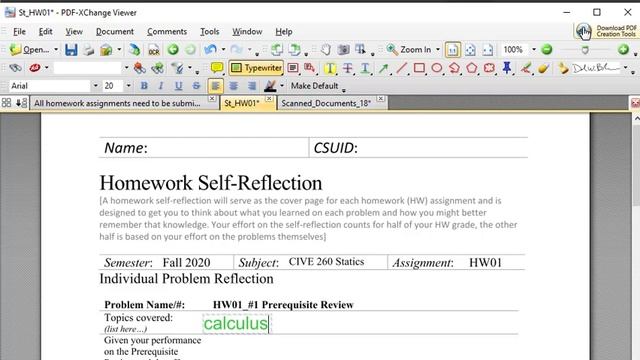Select the Arrow drawing tool
Image resolution: width=640 pixels, height=360 pixels.
(x=383, y=68)
